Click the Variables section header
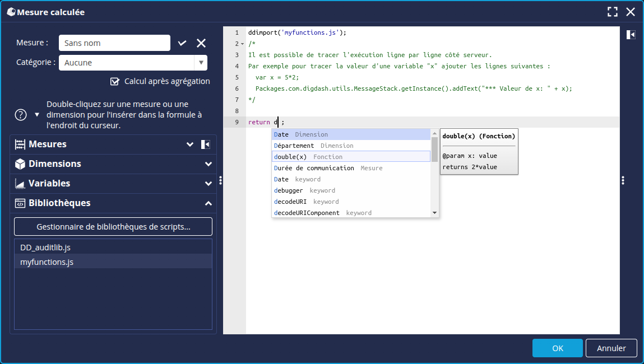The image size is (644, 364). (x=113, y=184)
